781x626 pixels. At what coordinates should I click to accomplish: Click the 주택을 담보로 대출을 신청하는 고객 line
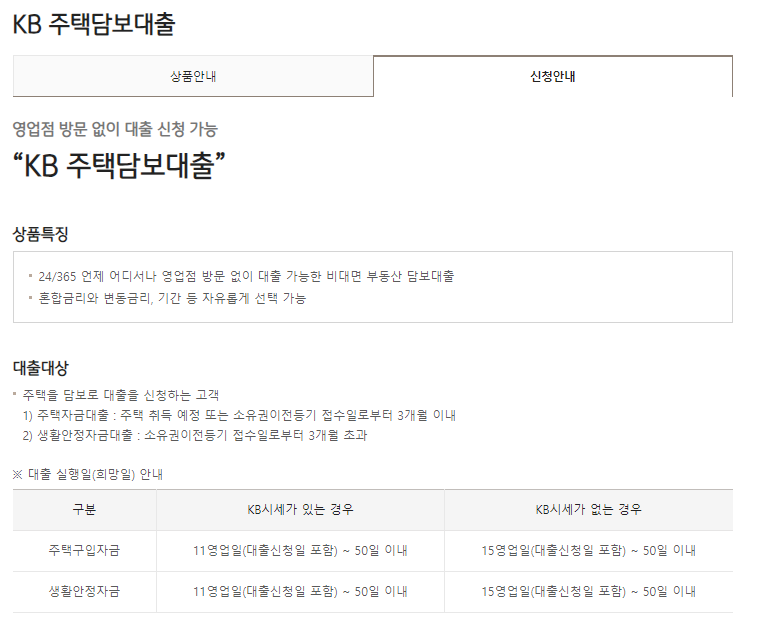(121, 395)
